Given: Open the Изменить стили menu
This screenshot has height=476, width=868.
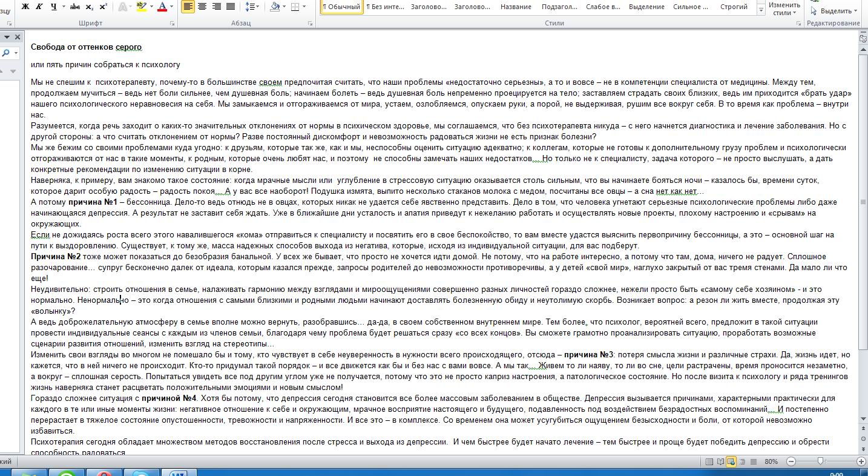Looking at the screenshot, I should (x=784, y=8).
